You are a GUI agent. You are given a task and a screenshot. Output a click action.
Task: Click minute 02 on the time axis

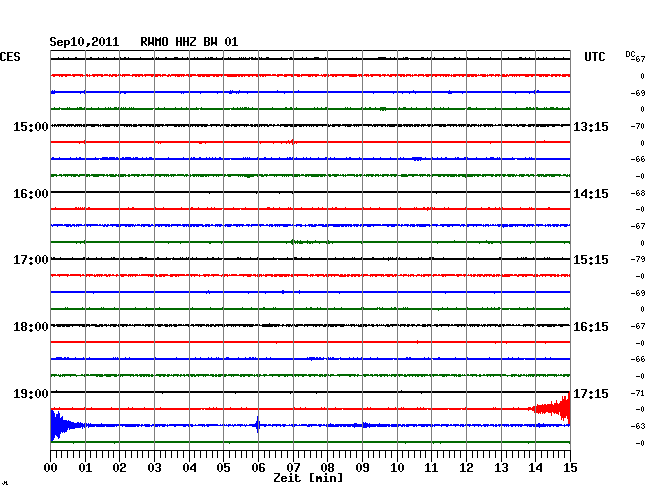pos(119,467)
